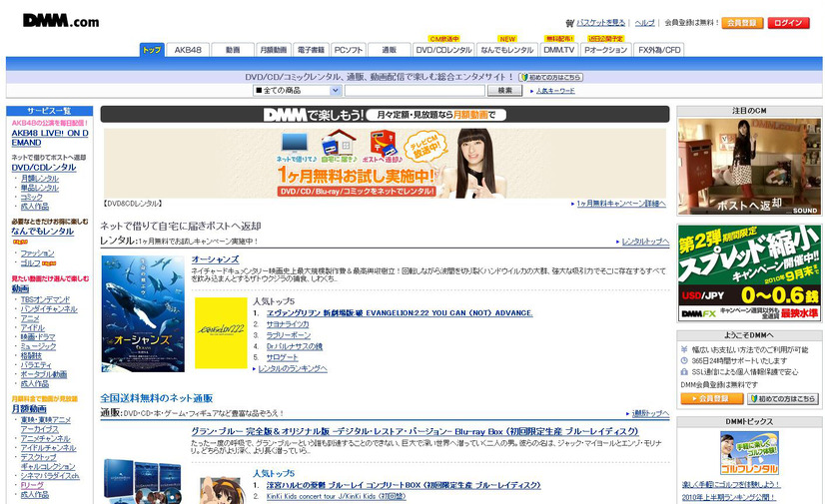Click the shopping basket icon

pyautogui.click(x=570, y=23)
